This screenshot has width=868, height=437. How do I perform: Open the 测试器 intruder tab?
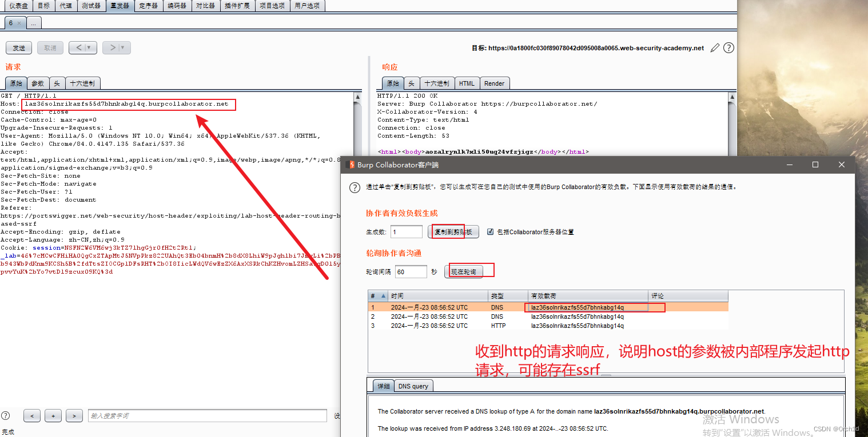coord(91,6)
